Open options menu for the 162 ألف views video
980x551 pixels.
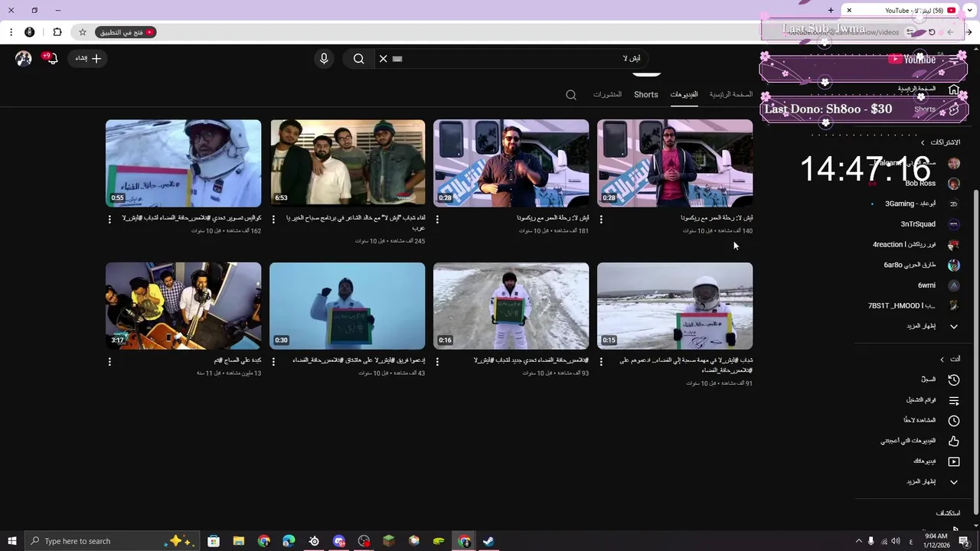click(x=109, y=219)
